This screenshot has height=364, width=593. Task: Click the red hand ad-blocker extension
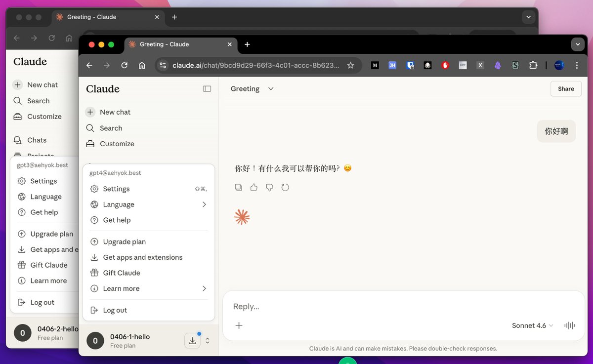coord(445,65)
